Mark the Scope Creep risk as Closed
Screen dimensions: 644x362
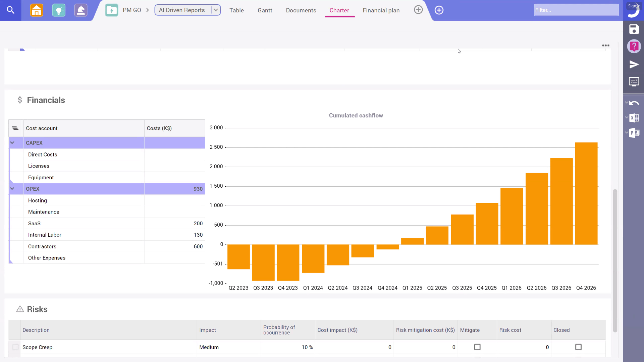(x=578, y=347)
